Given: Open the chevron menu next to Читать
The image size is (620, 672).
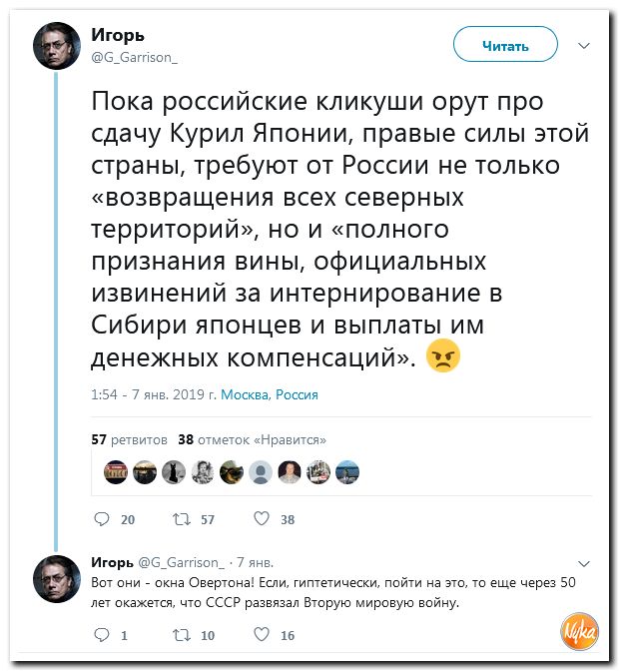Looking at the screenshot, I should [584, 45].
